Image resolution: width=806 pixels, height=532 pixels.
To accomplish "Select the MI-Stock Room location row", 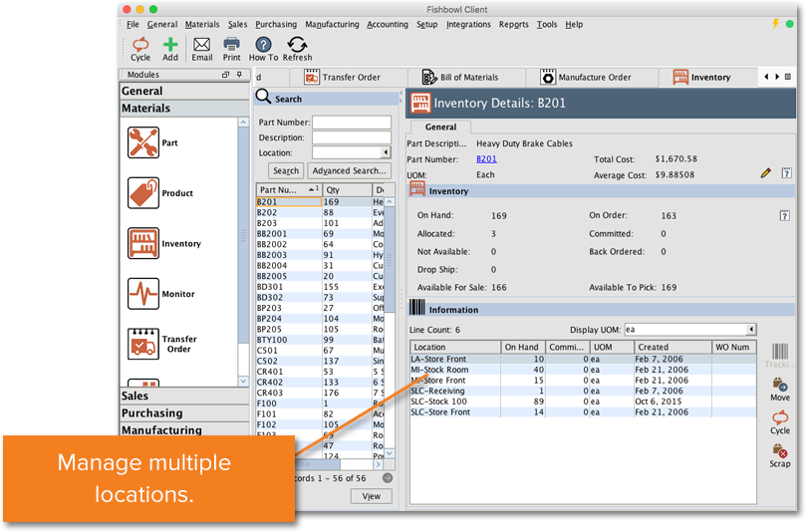I will coord(583,370).
